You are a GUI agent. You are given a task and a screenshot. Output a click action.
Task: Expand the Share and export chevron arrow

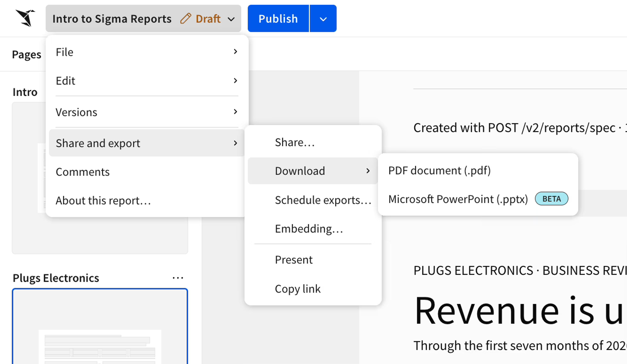point(235,143)
